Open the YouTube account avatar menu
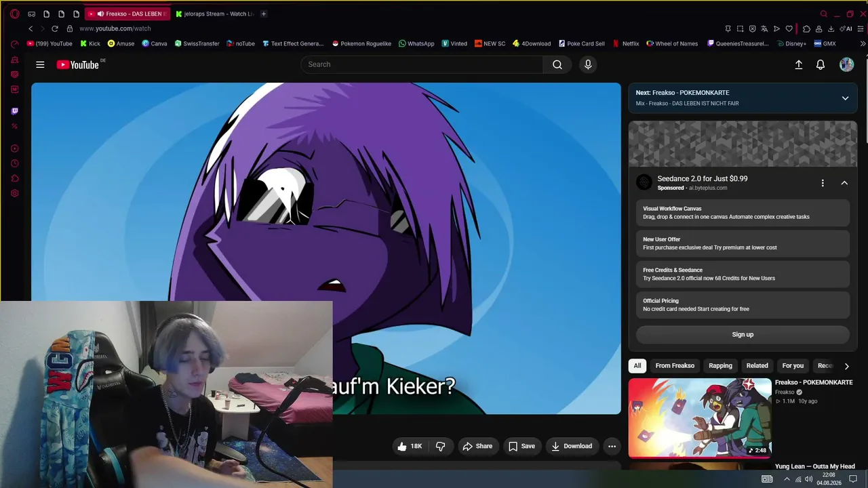868x488 pixels. click(x=846, y=64)
